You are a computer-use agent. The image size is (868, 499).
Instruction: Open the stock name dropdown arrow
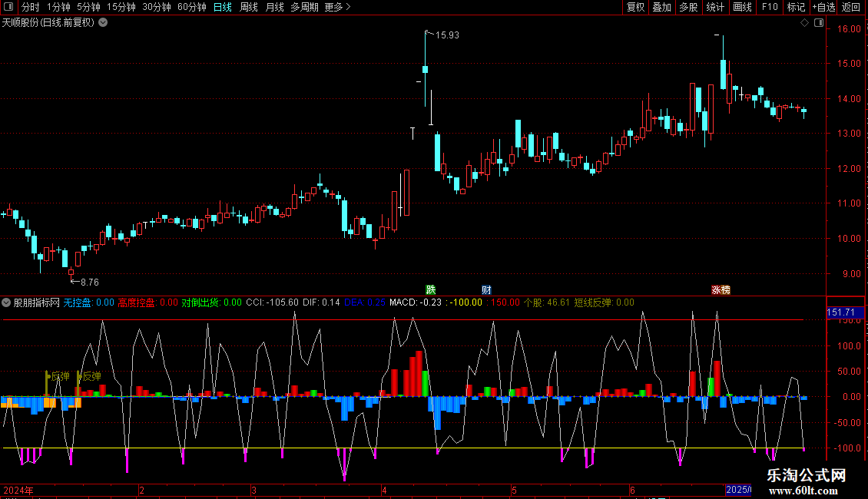tap(103, 23)
